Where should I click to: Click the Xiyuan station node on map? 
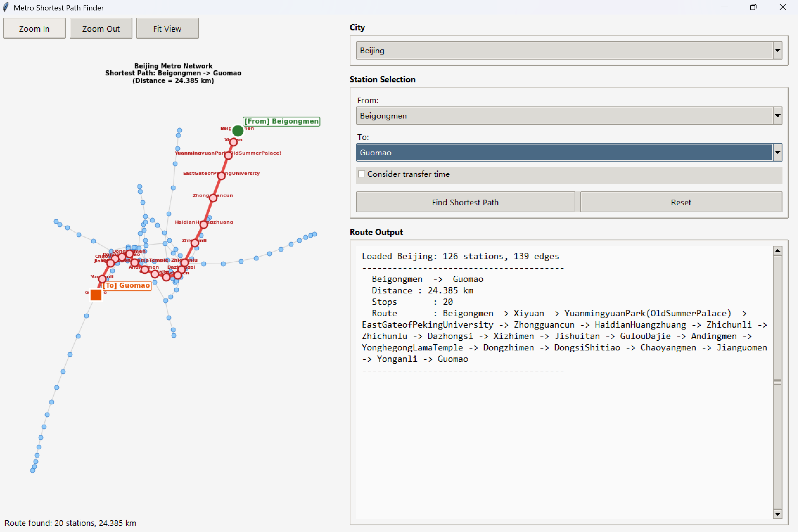(233, 143)
